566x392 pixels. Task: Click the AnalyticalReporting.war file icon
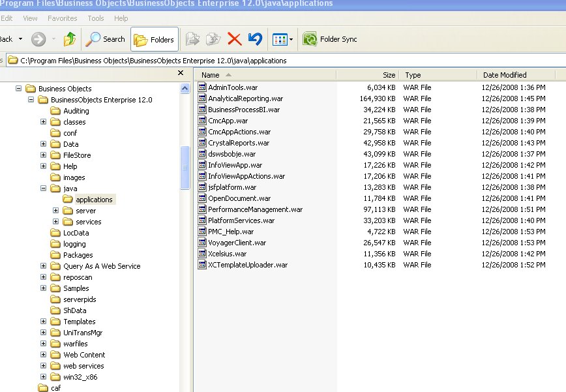pyautogui.click(x=202, y=98)
